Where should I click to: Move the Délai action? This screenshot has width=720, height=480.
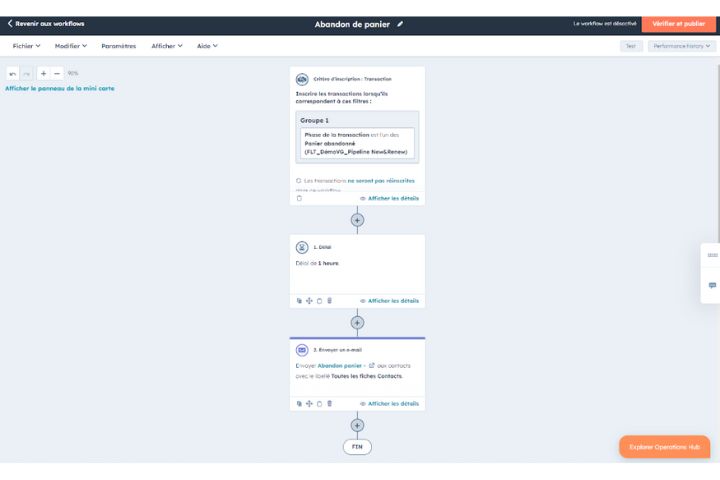(309, 301)
